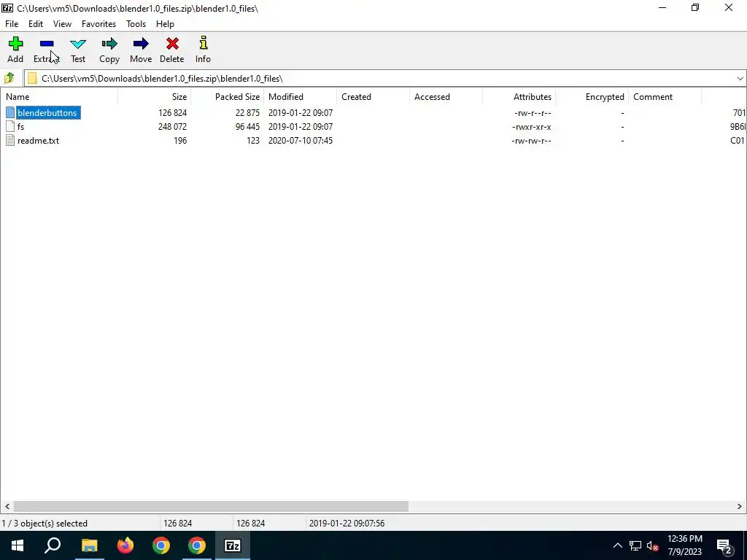Image resolution: width=747 pixels, height=560 pixels.
Task: Sort by Created column header
Action: (x=373, y=97)
